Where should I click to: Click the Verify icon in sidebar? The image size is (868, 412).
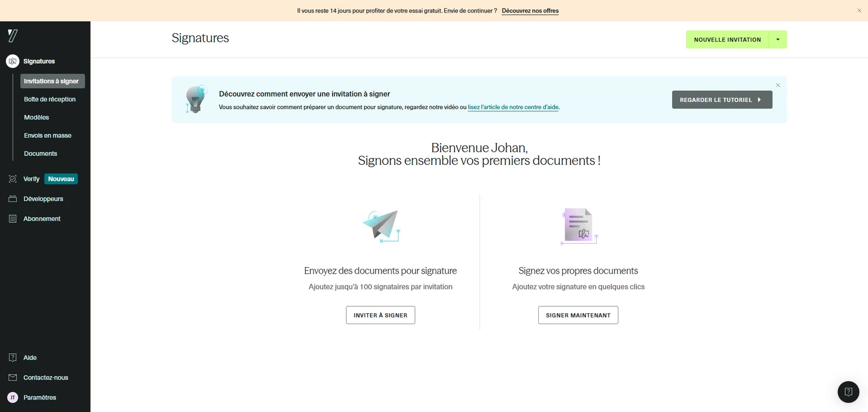coord(12,179)
